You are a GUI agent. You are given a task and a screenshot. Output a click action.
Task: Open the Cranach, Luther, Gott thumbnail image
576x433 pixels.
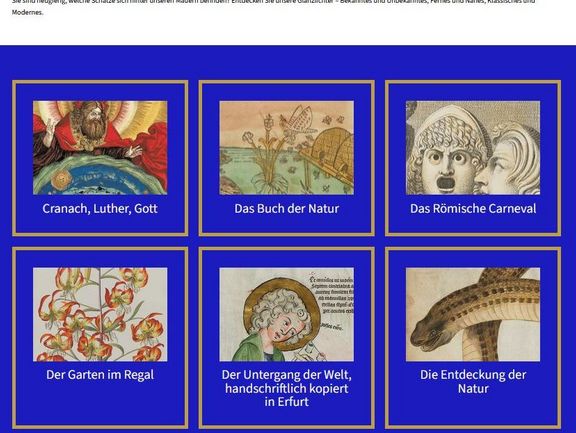pos(100,148)
